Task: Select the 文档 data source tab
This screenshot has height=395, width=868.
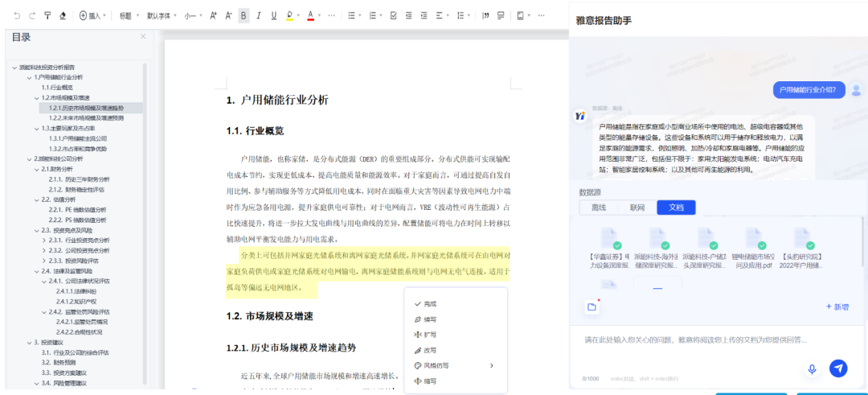Action: pos(676,208)
